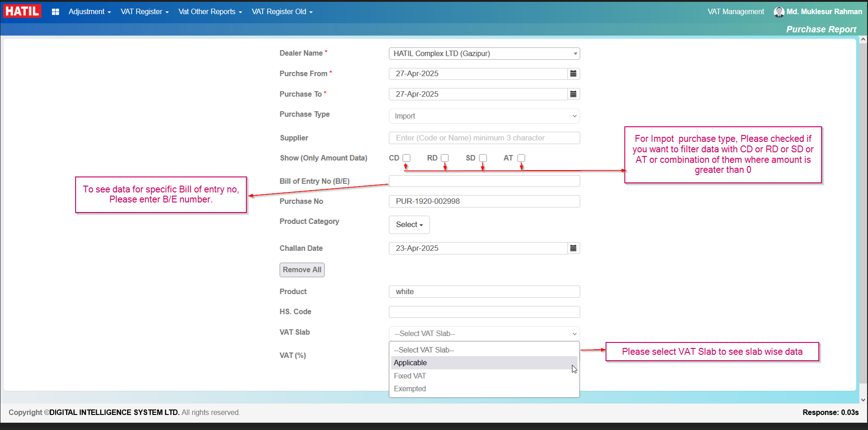Click the Bill of Entry No field
Screen dimensions: 868x430
point(484,181)
